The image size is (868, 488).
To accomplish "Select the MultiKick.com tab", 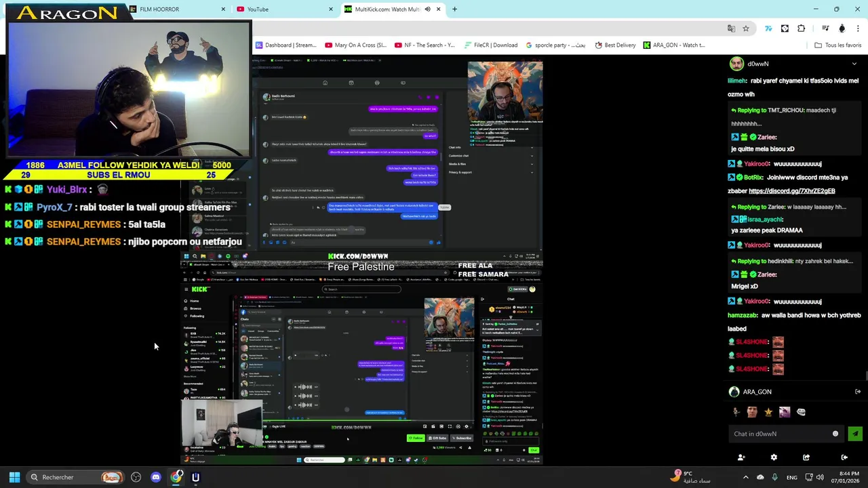I will coord(393,9).
